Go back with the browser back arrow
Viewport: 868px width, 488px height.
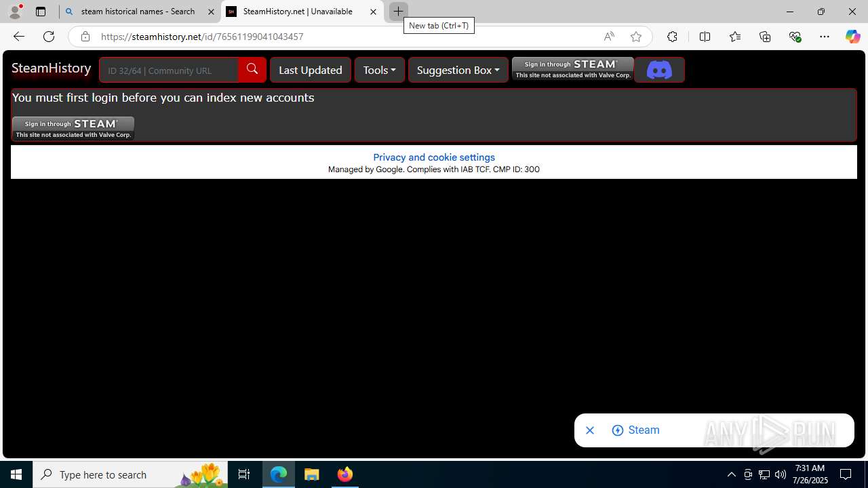coord(18,37)
